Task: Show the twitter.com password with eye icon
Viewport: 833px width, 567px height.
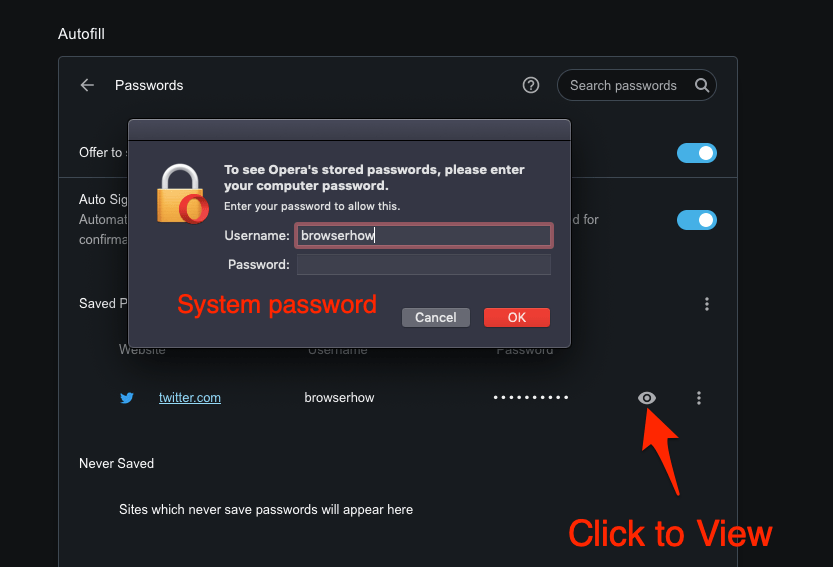Action: coord(647,398)
